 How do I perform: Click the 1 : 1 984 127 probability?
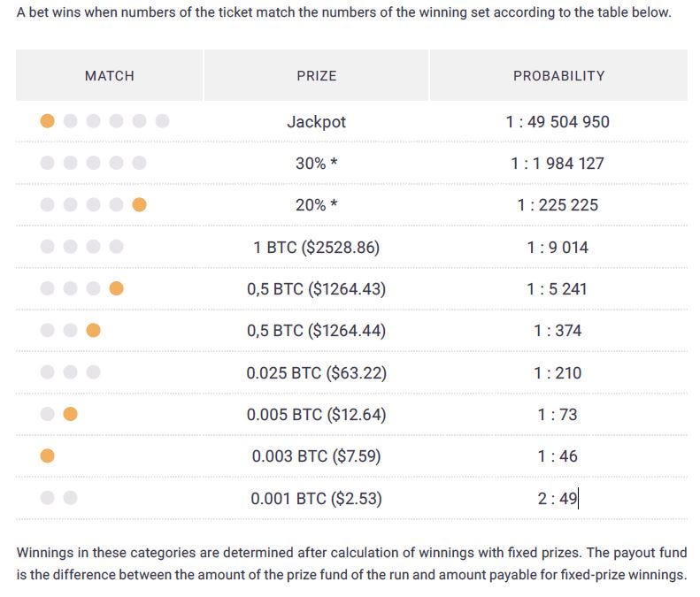coord(558,164)
